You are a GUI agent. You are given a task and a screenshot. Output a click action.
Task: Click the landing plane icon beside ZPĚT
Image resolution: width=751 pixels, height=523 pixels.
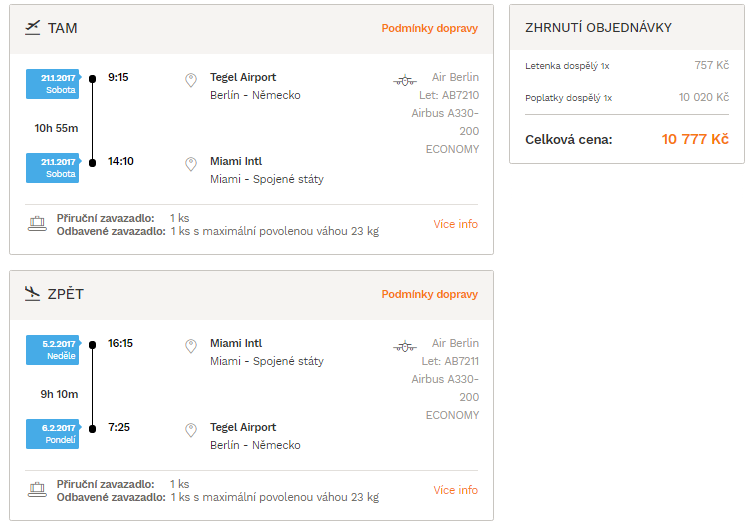[33, 294]
